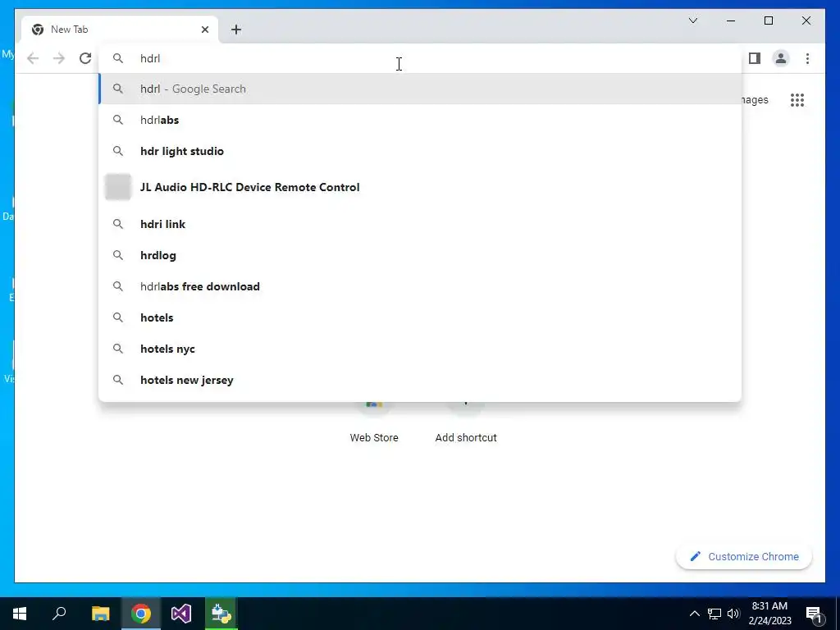Close the New Tab tab
The image size is (840, 630).
(x=204, y=30)
